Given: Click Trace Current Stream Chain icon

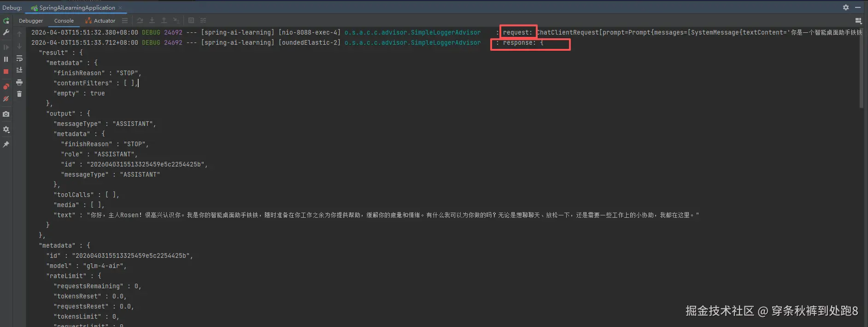Looking at the screenshot, I should pos(203,20).
